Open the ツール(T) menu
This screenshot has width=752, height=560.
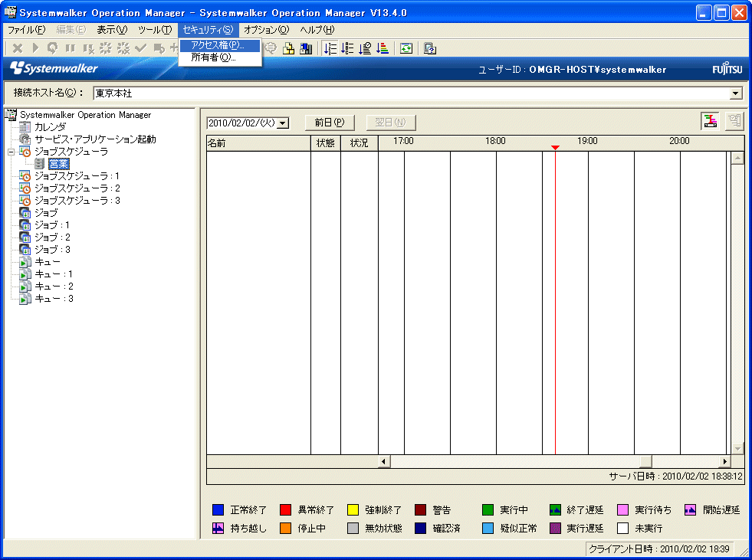155,30
